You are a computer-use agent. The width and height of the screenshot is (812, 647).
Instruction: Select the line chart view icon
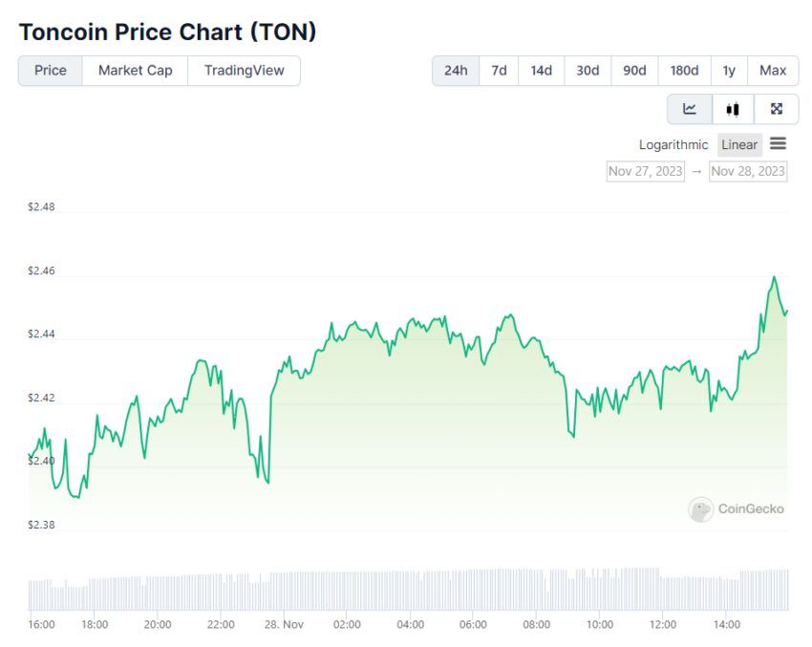click(690, 109)
